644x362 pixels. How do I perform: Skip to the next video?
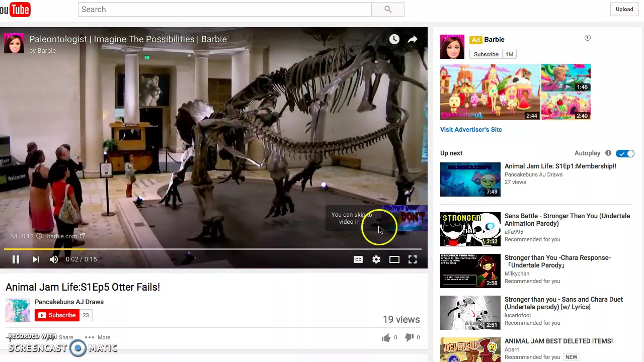pyautogui.click(x=36, y=259)
